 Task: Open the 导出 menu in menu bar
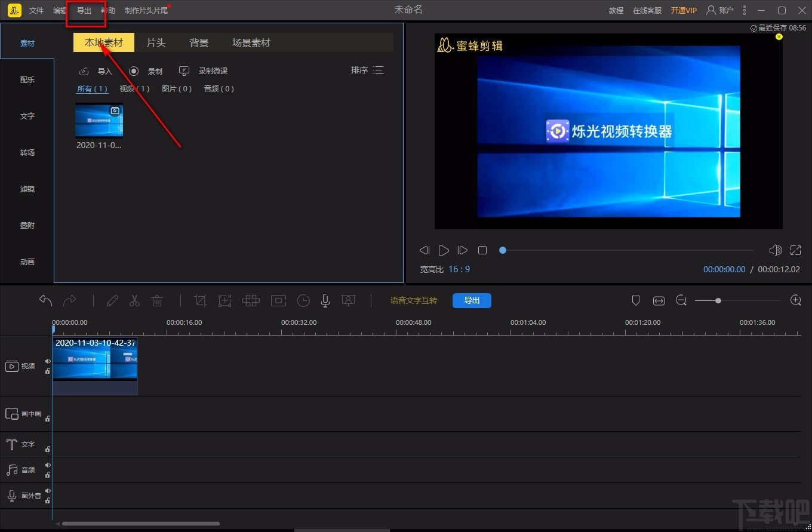pyautogui.click(x=84, y=11)
